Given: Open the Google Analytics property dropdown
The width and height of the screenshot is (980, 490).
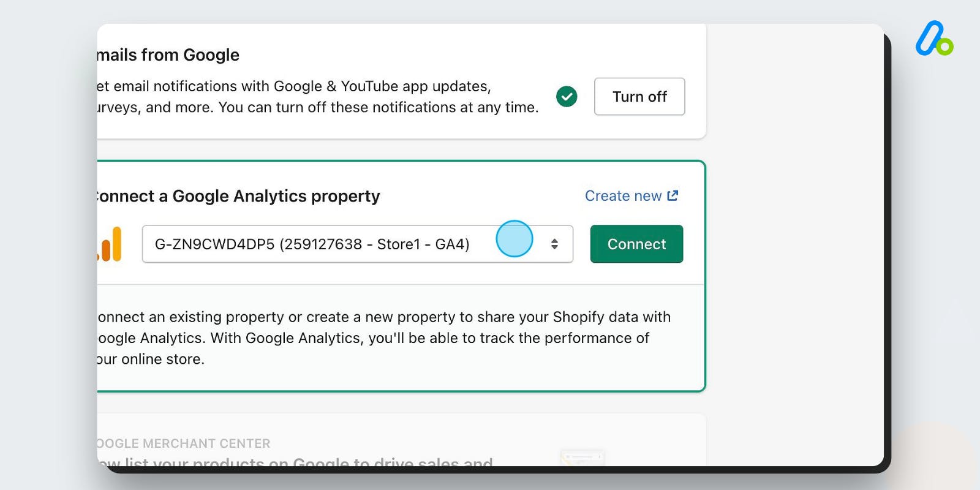Looking at the screenshot, I should (x=358, y=244).
